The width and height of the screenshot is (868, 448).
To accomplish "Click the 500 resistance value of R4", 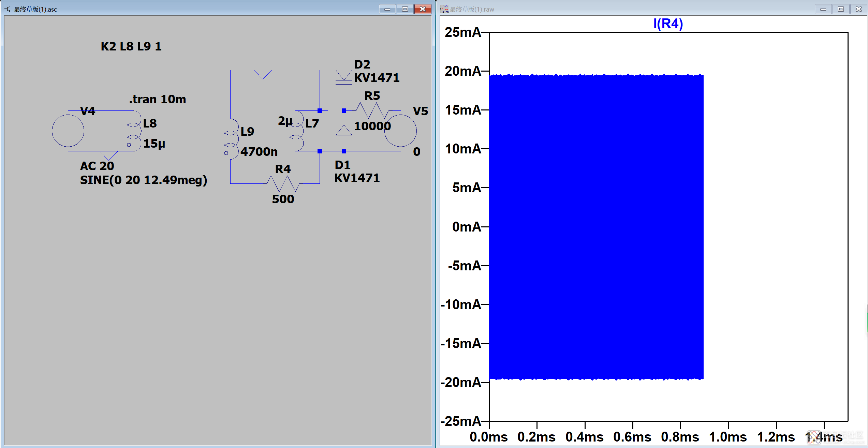I will click(x=283, y=199).
